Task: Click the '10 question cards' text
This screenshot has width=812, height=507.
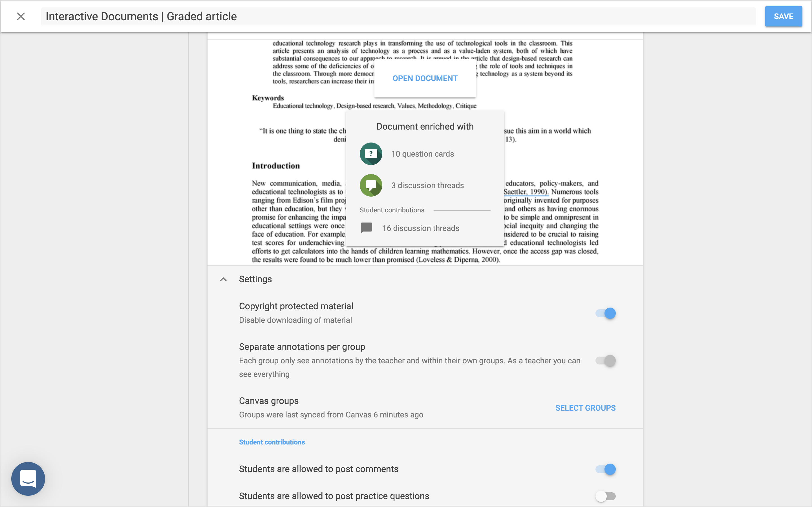Action: (422, 154)
